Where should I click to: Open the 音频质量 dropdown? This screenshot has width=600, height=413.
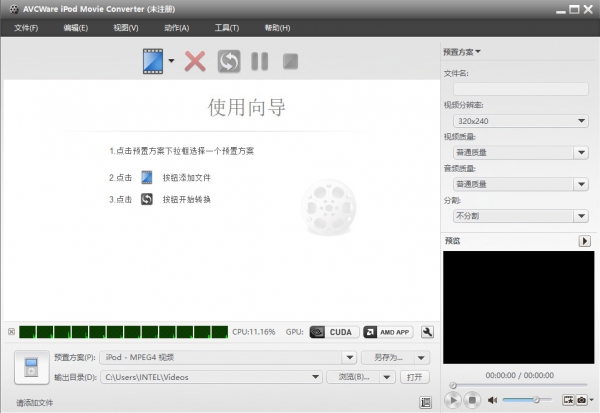click(520, 184)
